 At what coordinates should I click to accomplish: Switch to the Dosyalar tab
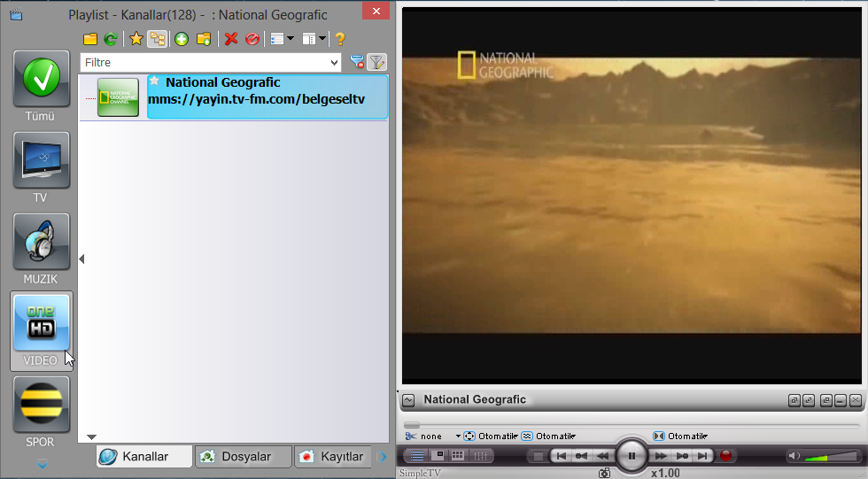(243, 457)
